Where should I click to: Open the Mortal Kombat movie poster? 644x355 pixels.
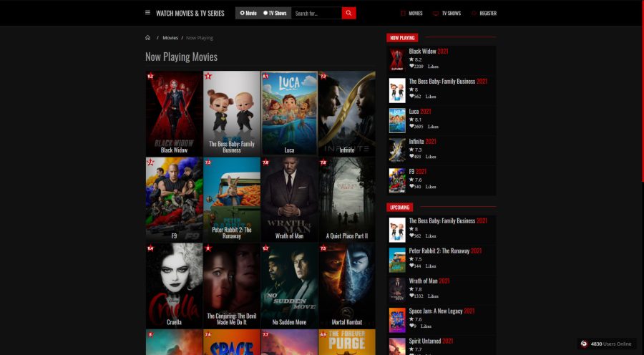[x=346, y=286]
